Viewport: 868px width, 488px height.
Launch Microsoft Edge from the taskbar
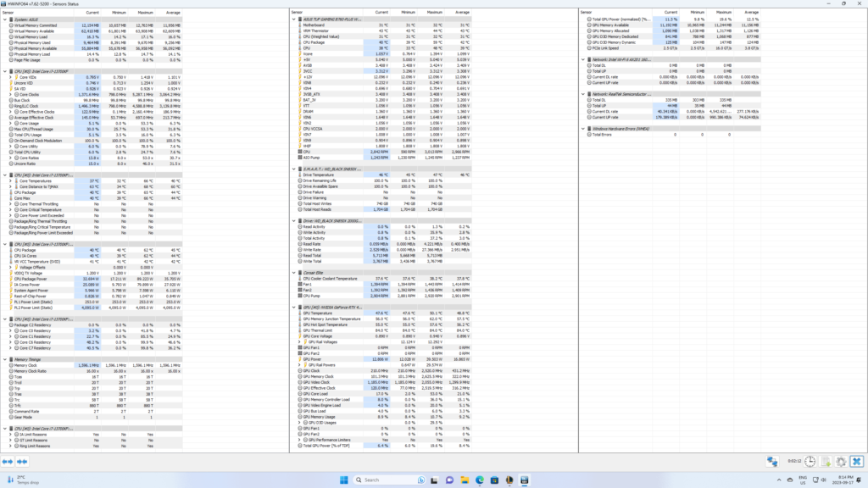tap(480, 480)
